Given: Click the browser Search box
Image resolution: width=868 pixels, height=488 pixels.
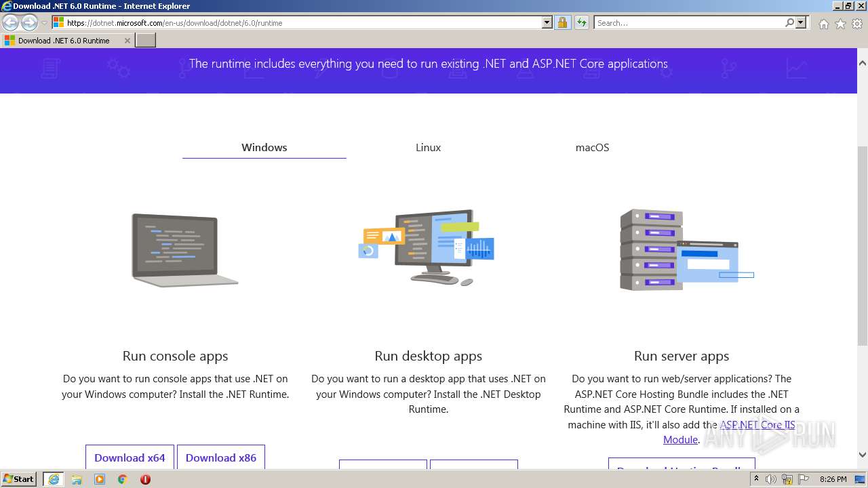Looking at the screenshot, I should point(690,23).
